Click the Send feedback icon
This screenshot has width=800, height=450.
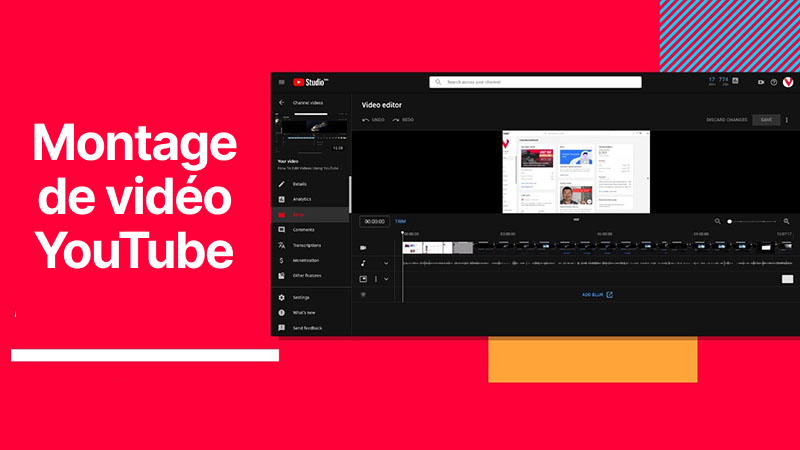282,328
